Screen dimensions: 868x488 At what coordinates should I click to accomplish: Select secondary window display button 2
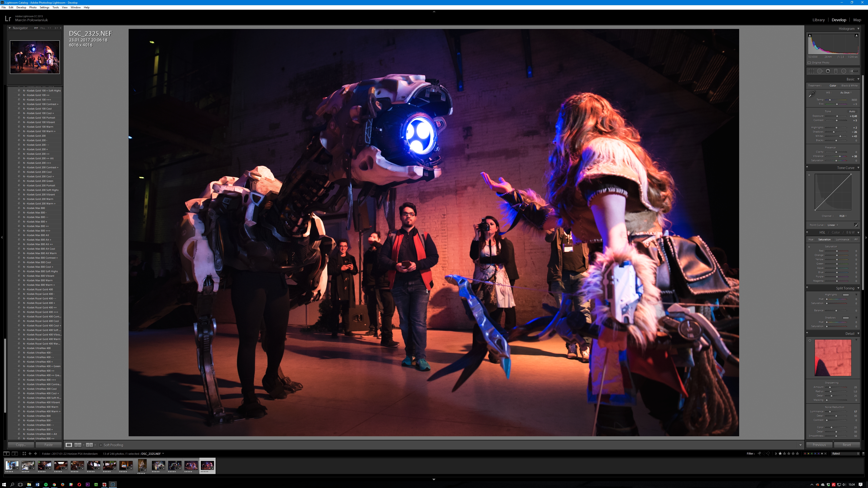point(14,454)
